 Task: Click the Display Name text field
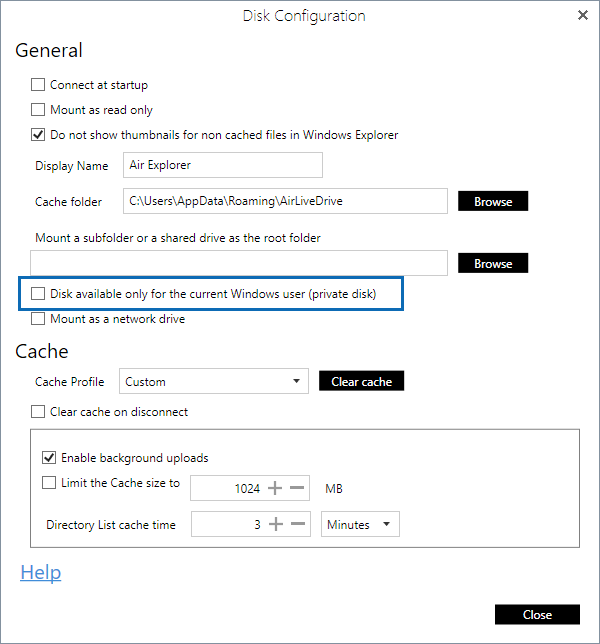(222, 165)
